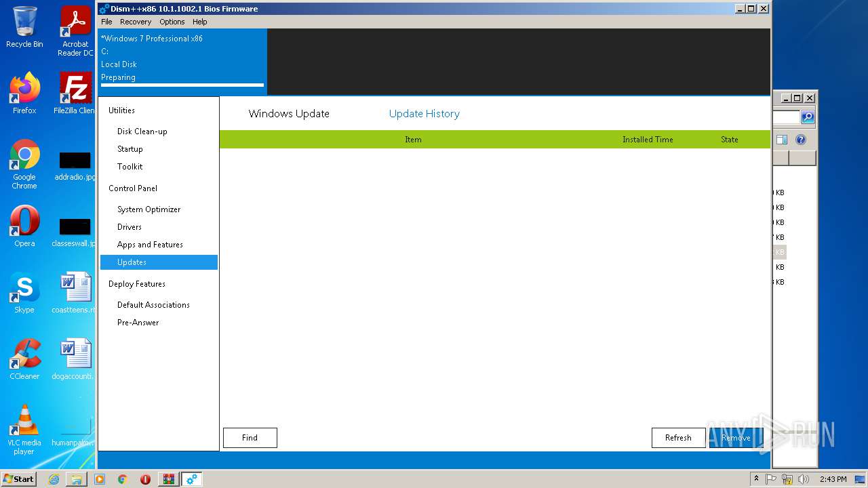The width and height of the screenshot is (868, 488).
Task: Select the Updates sidebar entry
Action: tap(159, 262)
